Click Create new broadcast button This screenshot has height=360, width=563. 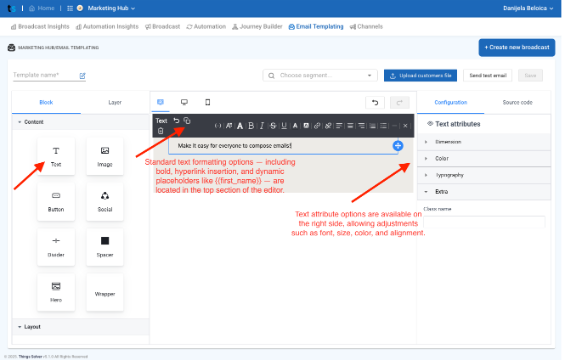[x=517, y=47]
